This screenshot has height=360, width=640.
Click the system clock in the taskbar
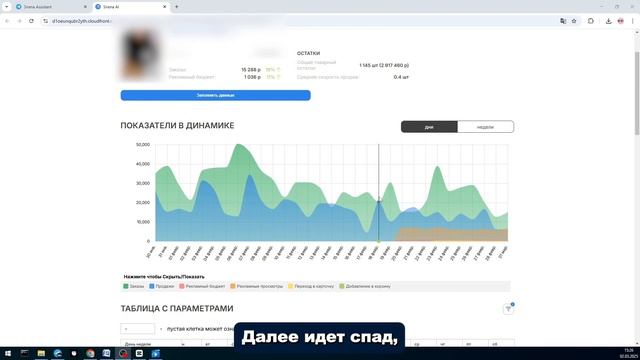pyautogui.click(x=628, y=353)
